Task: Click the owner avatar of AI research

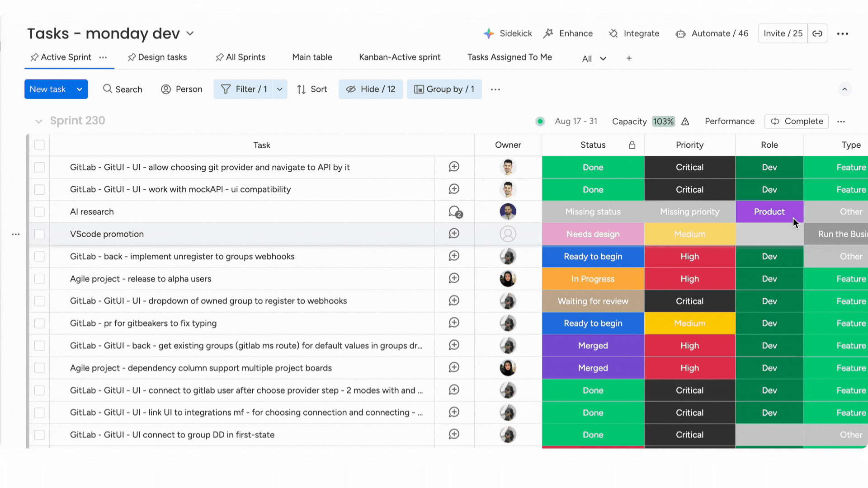Action: (508, 211)
